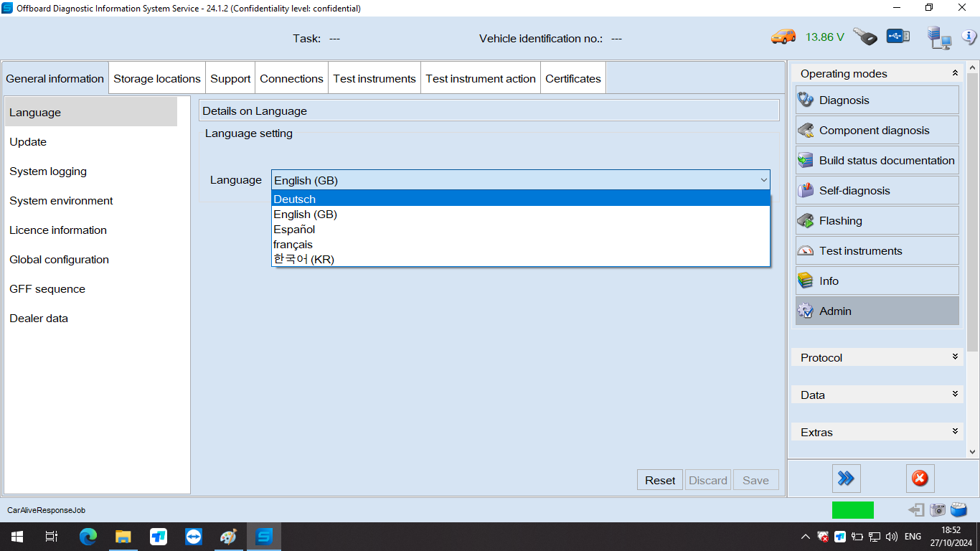Click the vehicle connection car icon
This screenshot has height=551, width=980.
[783, 37]
